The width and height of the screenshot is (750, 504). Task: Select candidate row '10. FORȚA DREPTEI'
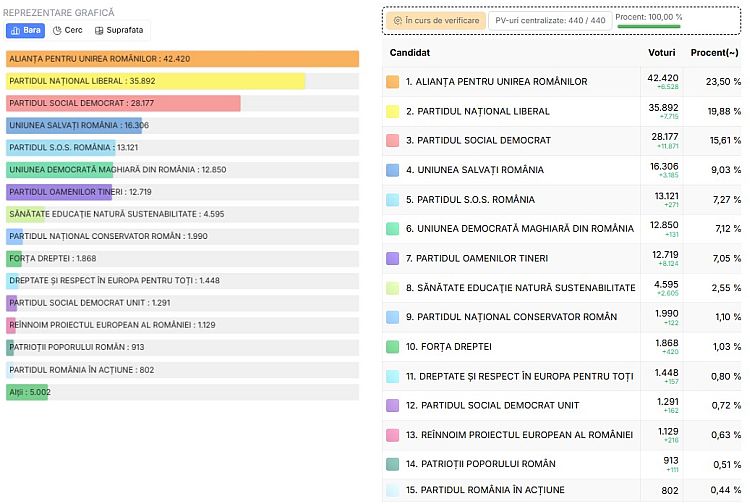coord(562,347)
